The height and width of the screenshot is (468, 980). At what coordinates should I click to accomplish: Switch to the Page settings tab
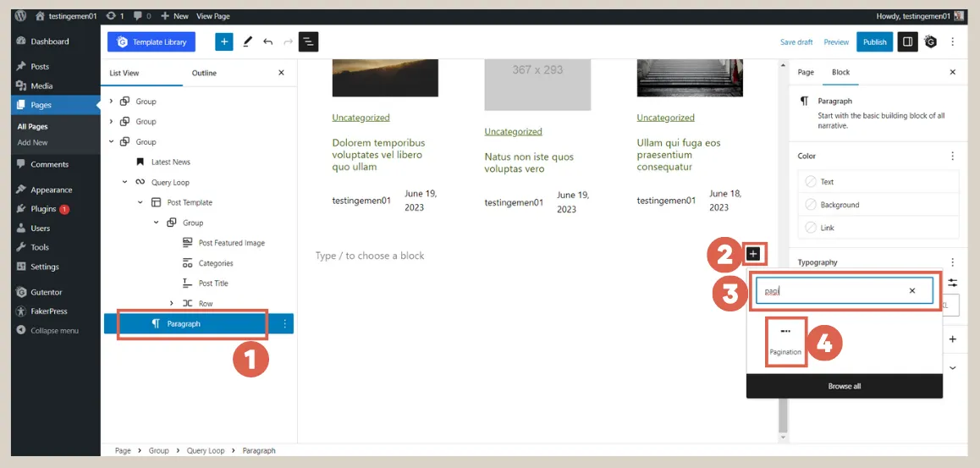[806, 73]
